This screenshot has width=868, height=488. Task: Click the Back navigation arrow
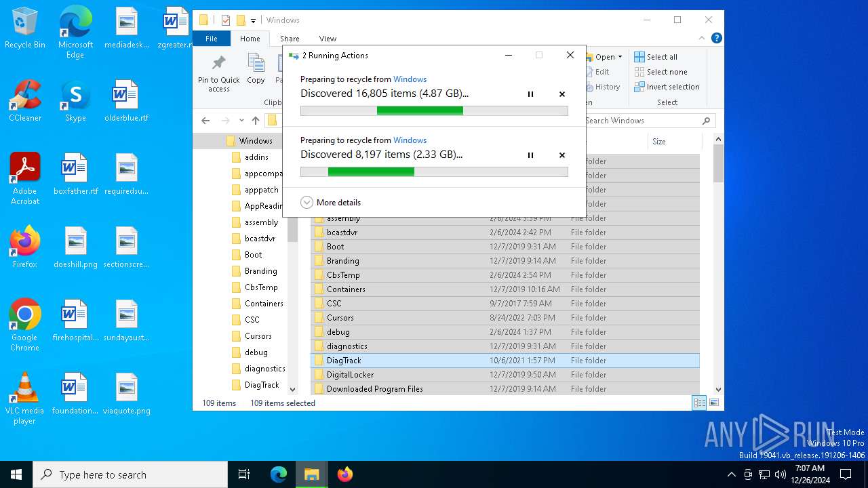(206, 121)
